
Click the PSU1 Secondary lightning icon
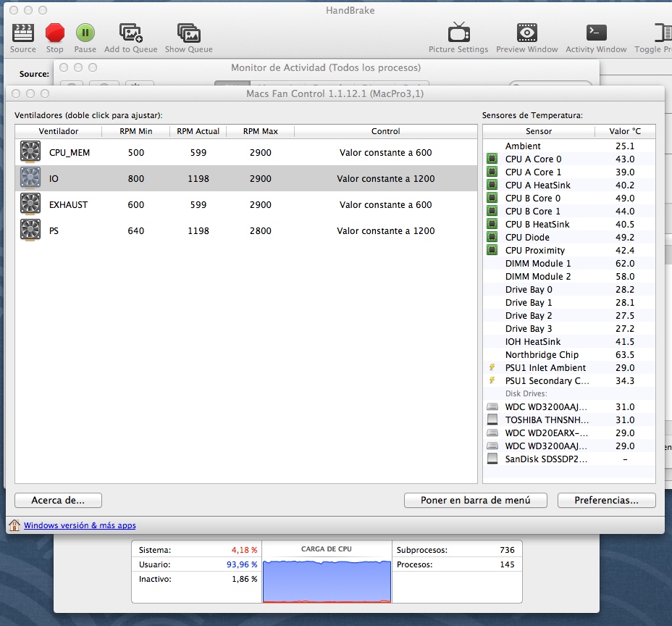[492, 380]
